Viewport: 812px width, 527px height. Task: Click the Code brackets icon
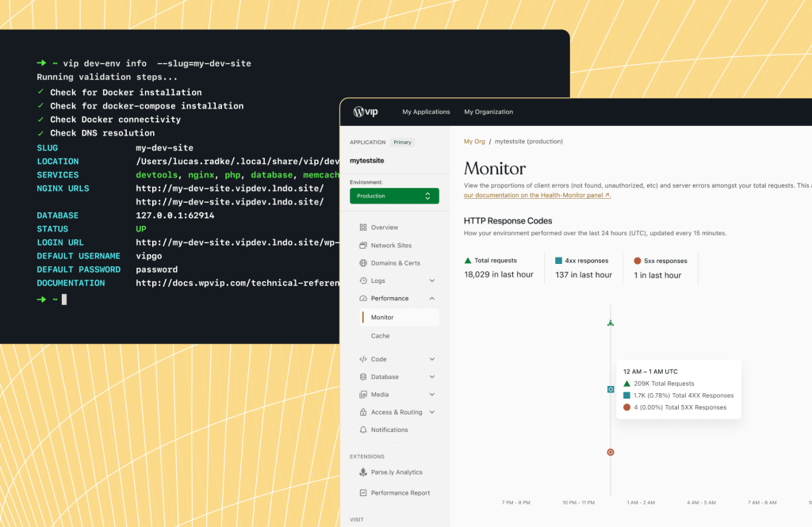(x=363, y=359)
